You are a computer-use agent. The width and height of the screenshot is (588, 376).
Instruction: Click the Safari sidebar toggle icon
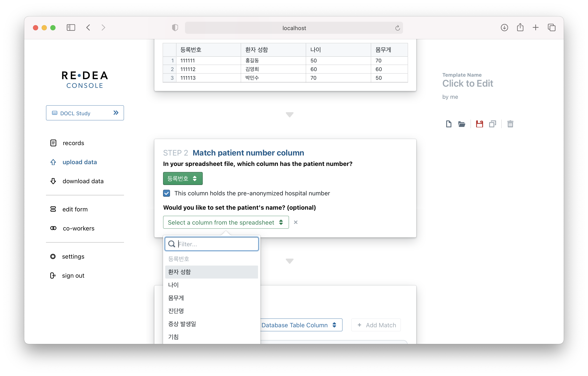(71, 28)
